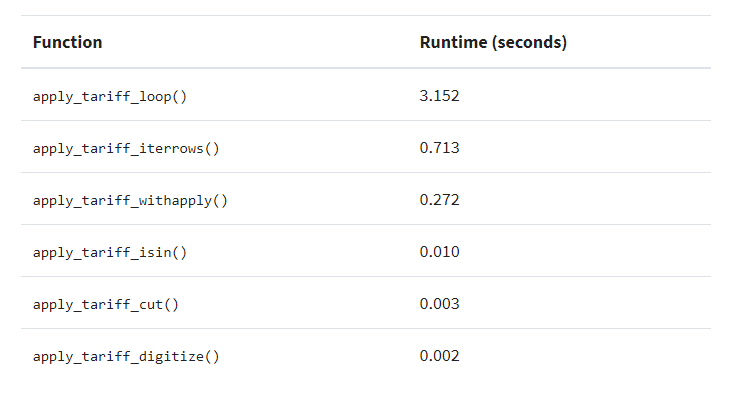Click the Function column header
The image size is (734, 403).
[x=67, y=42]
